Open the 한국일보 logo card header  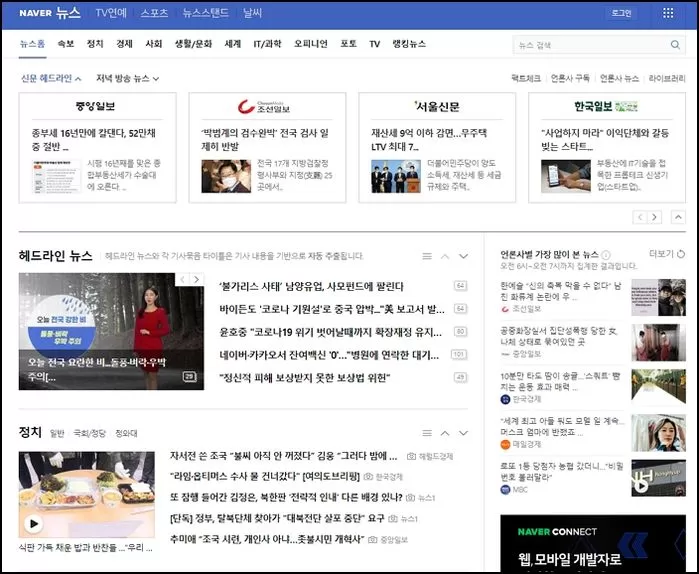606,107
